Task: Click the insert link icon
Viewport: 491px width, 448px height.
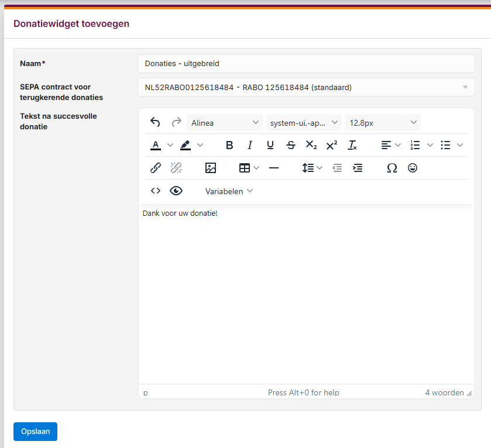Action: click(156, 168)
